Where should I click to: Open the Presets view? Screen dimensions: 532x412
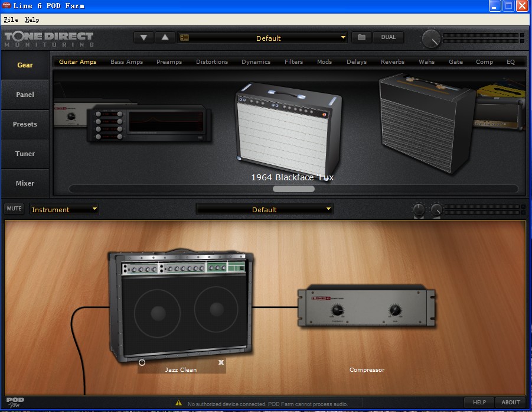point(25,124)
